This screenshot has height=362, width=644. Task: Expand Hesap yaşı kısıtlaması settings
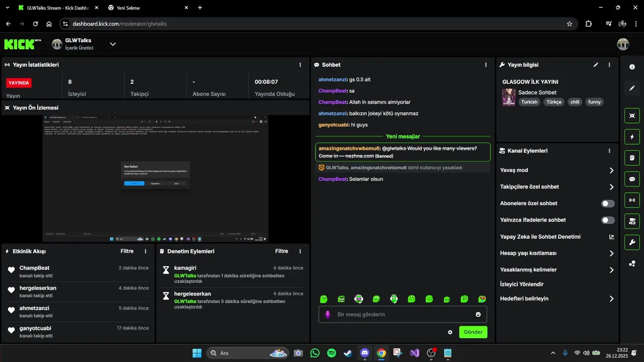(x=611, y=253)
